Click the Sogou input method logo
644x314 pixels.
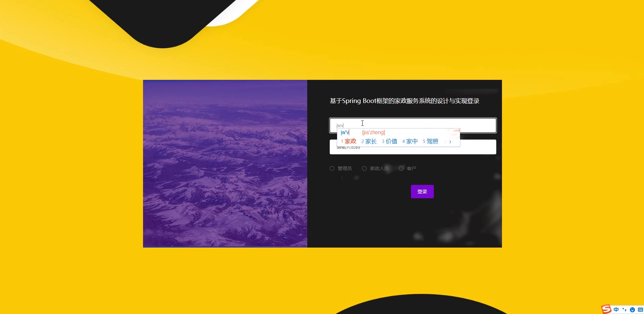click(x=606, y=309)
